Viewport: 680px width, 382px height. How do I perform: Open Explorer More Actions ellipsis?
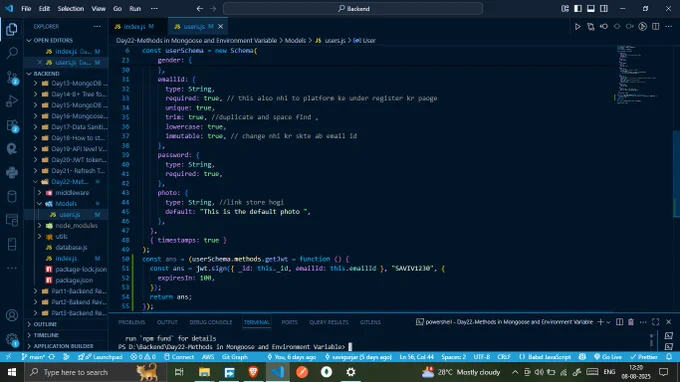point(97,26)
